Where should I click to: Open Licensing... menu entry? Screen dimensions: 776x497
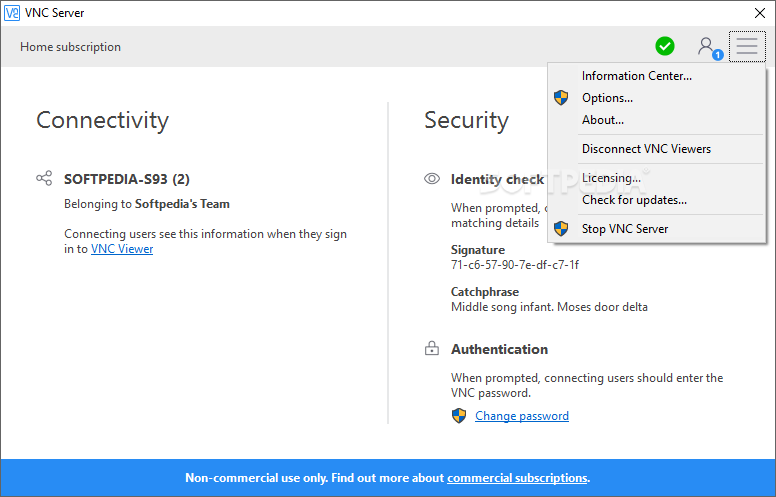pyautogui.click(x=656, y=178)
